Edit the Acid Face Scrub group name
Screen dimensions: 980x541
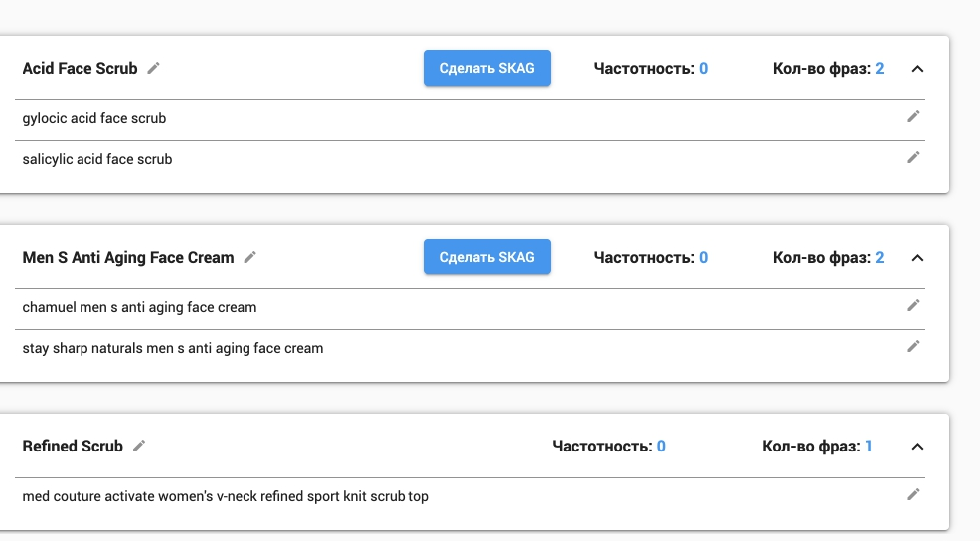[153, 69]
